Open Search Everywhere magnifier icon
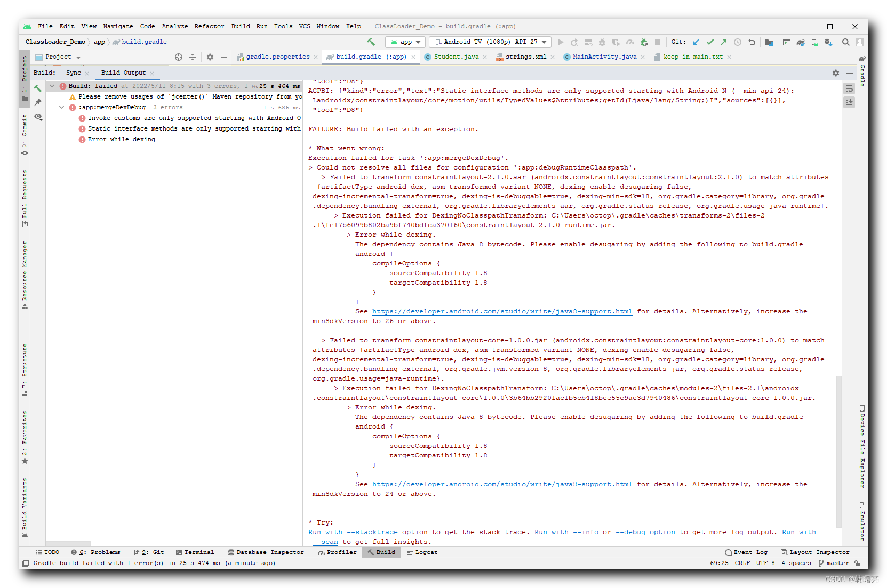This screenshot has width=887, height=588. 845,42
